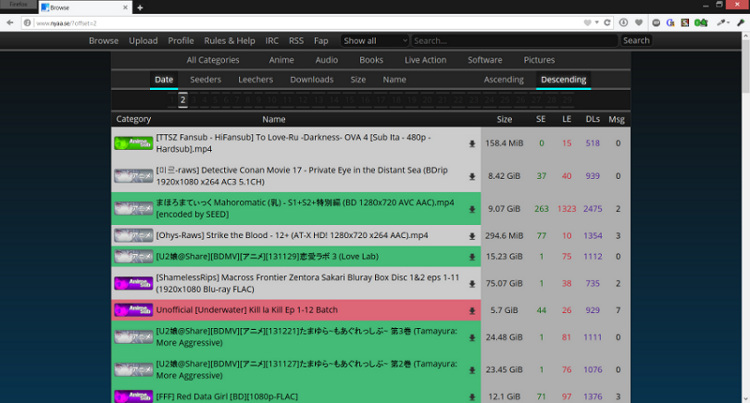The image size is (750, 403).
Task: Sort torrents by Seeders
Action: [206, 80]
